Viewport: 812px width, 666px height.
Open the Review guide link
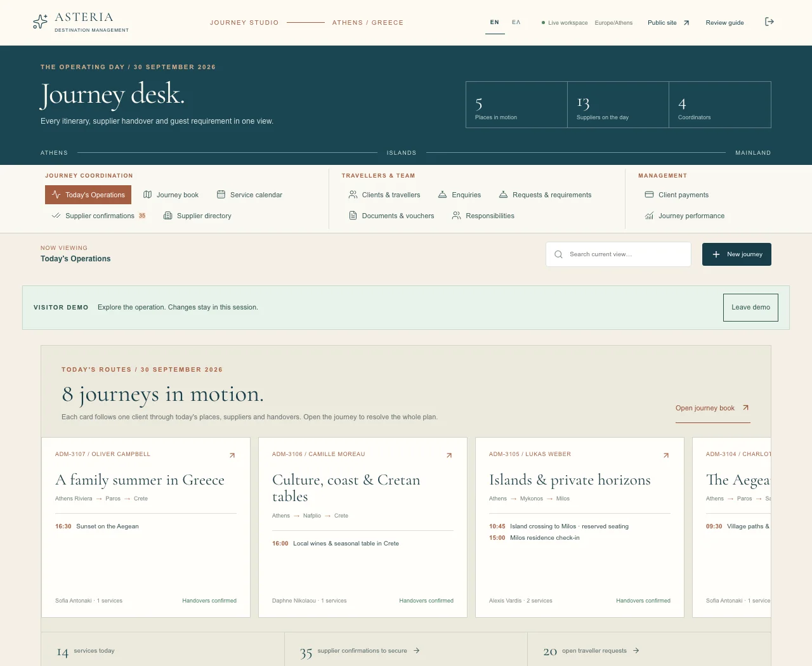click(x=724, y=23)
